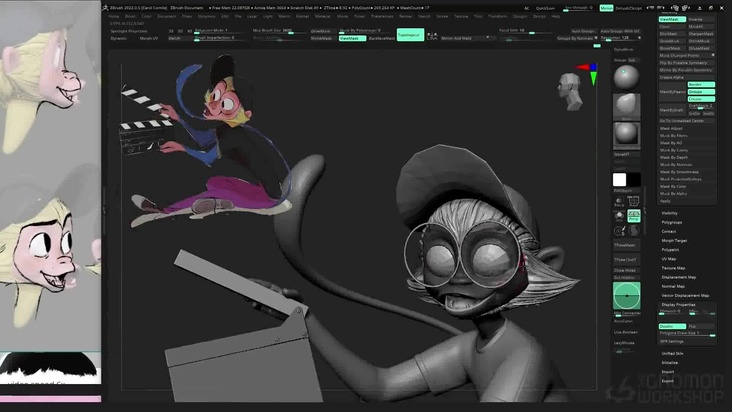Collapse the Display Properties subpalette
The width and height of the screenshot is (732, 412).
point(678,305)
